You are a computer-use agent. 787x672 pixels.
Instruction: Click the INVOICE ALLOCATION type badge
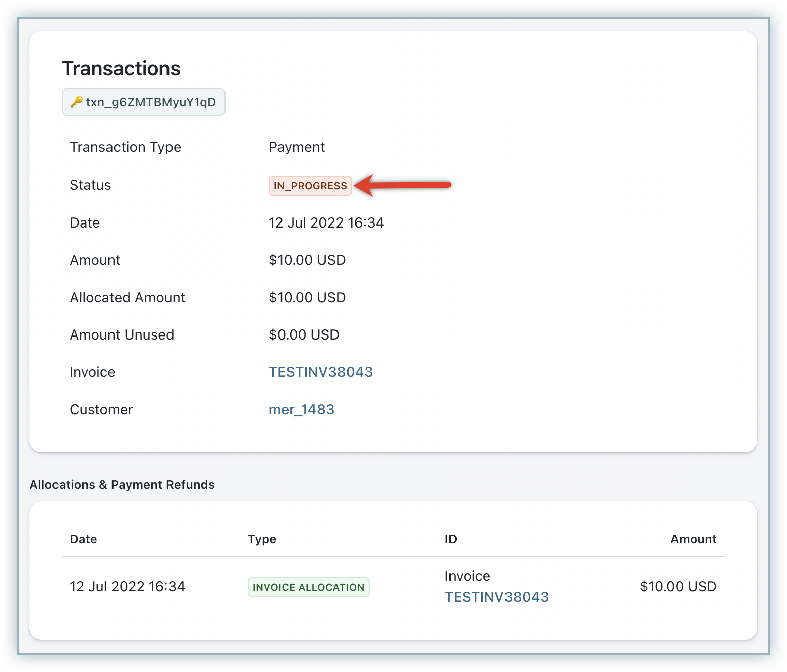tap(308, 587)
